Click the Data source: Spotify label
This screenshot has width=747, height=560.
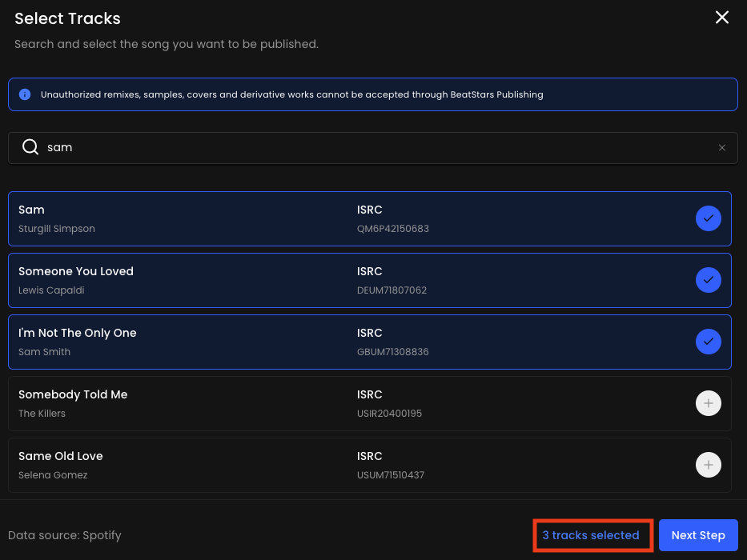[x=65, y=535]
